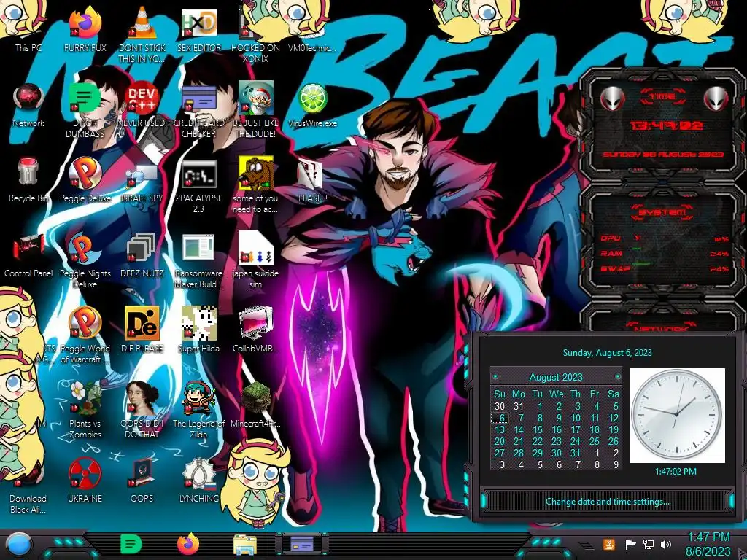Open File Explorer from the taskbar
The width and height of the screenshot is (747, 560).
(245, 545)
